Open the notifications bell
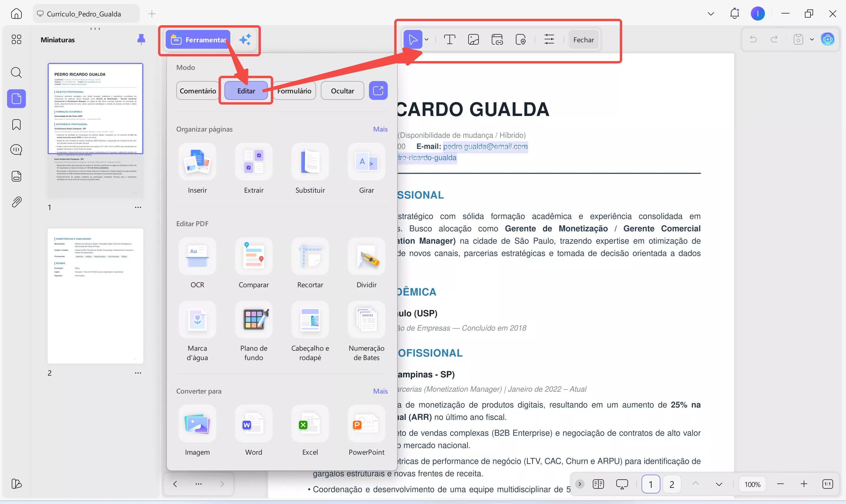The height and width of the screenshot is (504, 846). point(734,14)
